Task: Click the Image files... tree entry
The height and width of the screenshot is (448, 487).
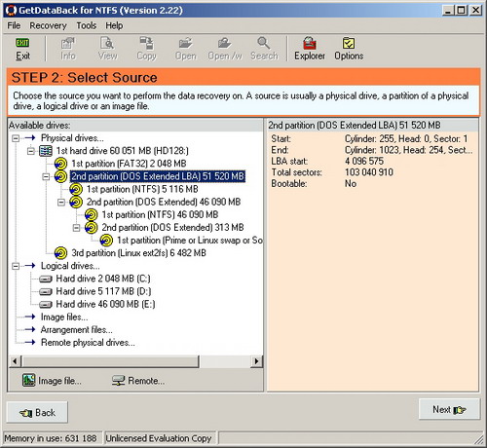Action: [64, 317]
